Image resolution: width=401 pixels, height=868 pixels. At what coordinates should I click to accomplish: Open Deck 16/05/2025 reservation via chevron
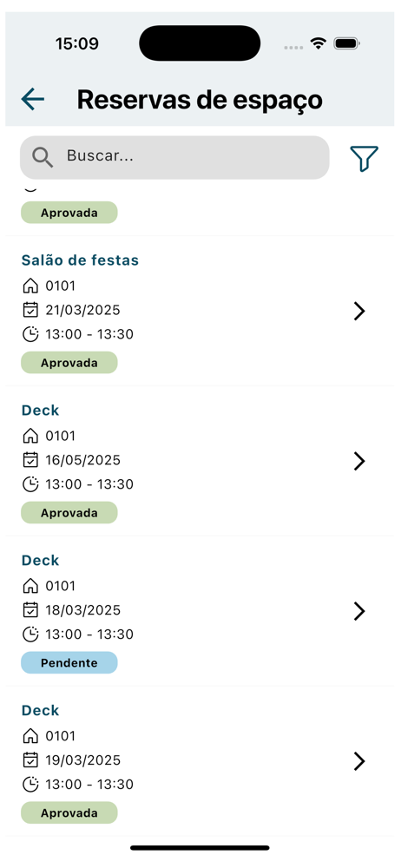point(359,461)
